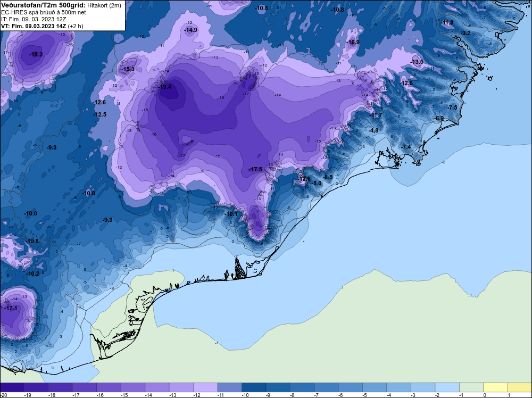Click the -4.8 temperature label
Image resolution: width=532 pixels, height=398 pixels.
[x=373, y=131]
